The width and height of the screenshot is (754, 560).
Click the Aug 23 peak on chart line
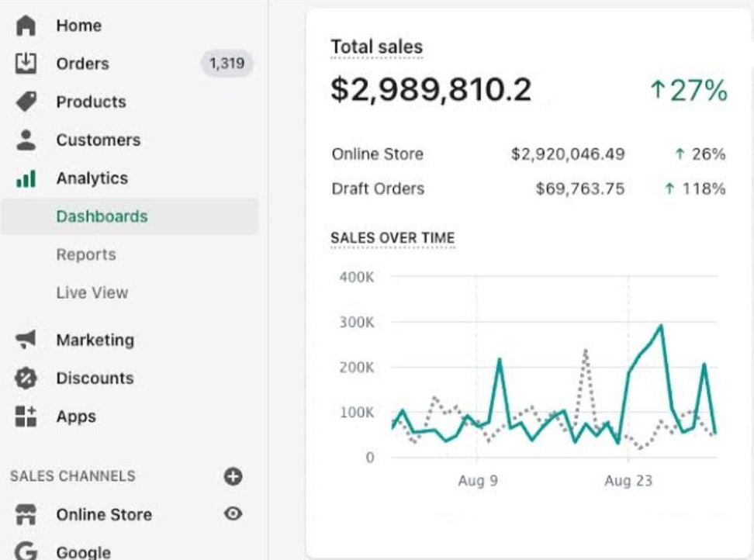[660, 326]
